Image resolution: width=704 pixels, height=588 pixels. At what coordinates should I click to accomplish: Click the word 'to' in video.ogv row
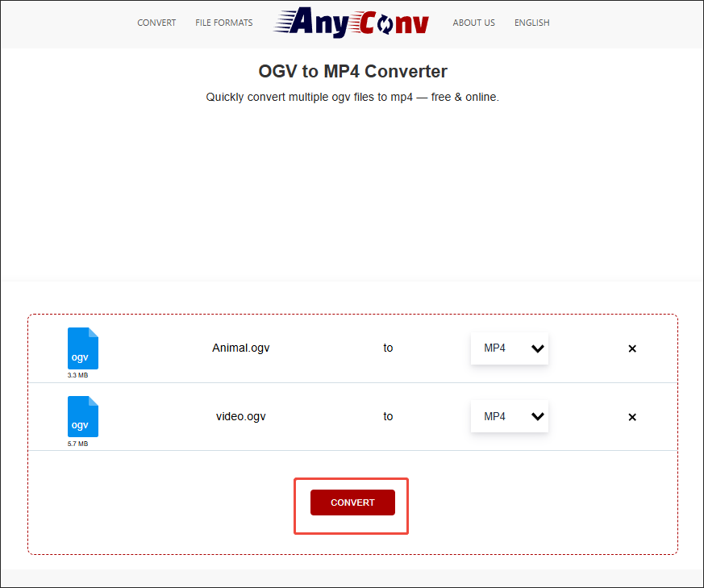(x=388, y=416)
